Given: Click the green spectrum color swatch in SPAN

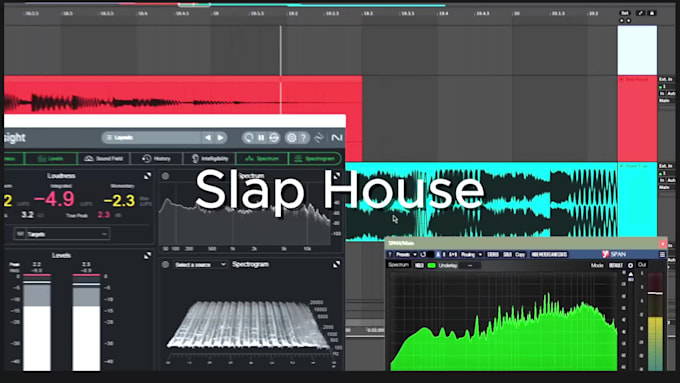Looking at the screenshot, I should pyautogui.click(x=432, y=265).
